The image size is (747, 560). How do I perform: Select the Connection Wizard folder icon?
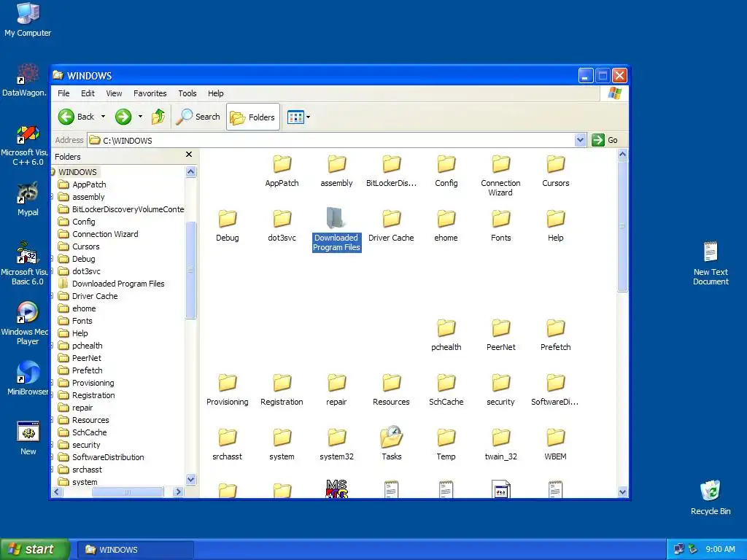[x=500, y=164]
